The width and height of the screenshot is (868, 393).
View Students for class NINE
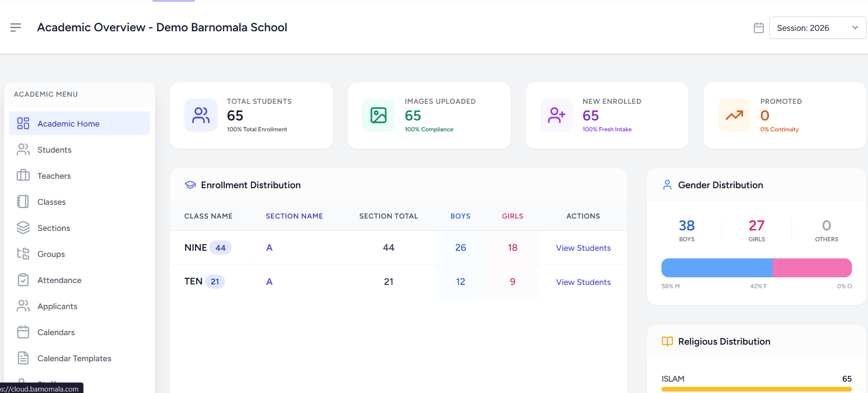583,248
